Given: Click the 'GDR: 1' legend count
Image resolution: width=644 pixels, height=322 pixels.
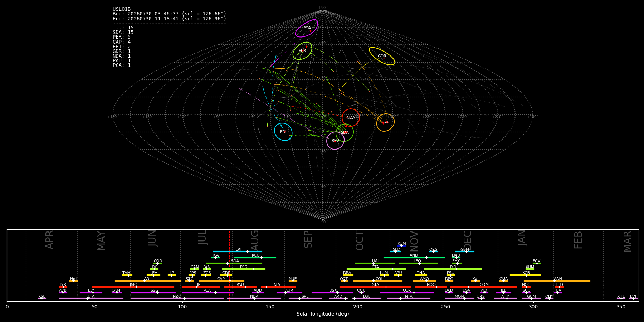Looking at the screenshot, I should [x=122, y=51].
